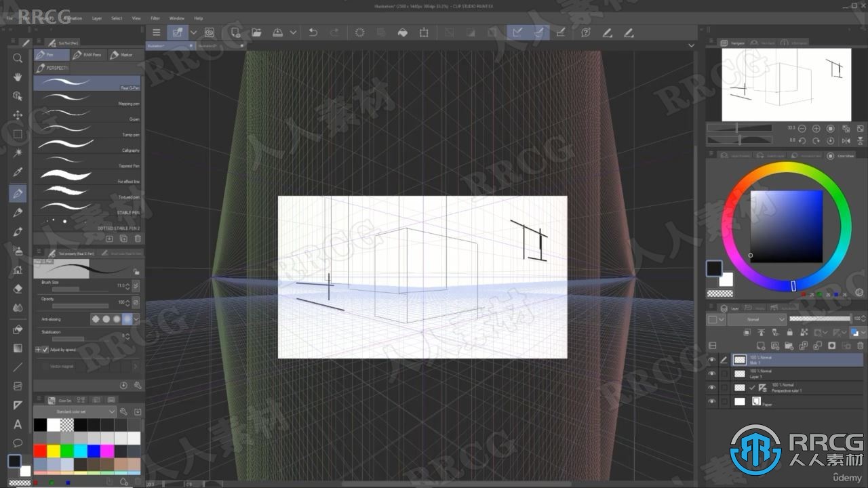Select the Pencil tool
Screen dimensions: 868x488
[18, 213]
